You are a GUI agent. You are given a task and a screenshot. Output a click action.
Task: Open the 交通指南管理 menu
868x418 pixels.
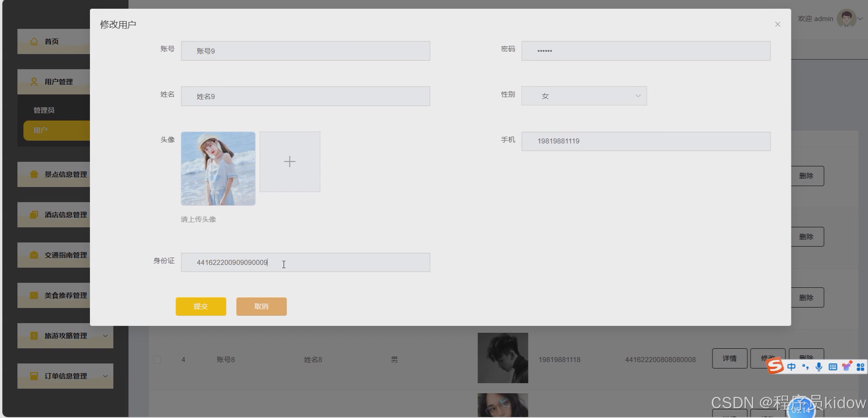point(54,255)
